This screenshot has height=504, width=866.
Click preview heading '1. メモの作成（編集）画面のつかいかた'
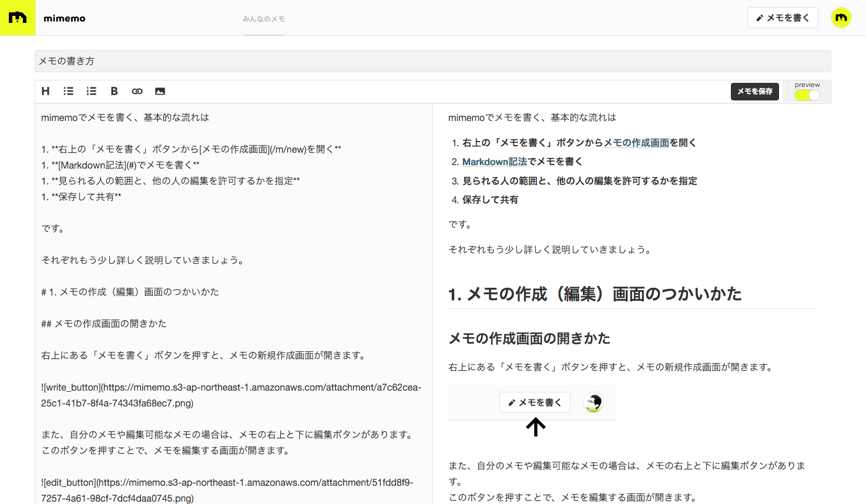coord(595,294)
